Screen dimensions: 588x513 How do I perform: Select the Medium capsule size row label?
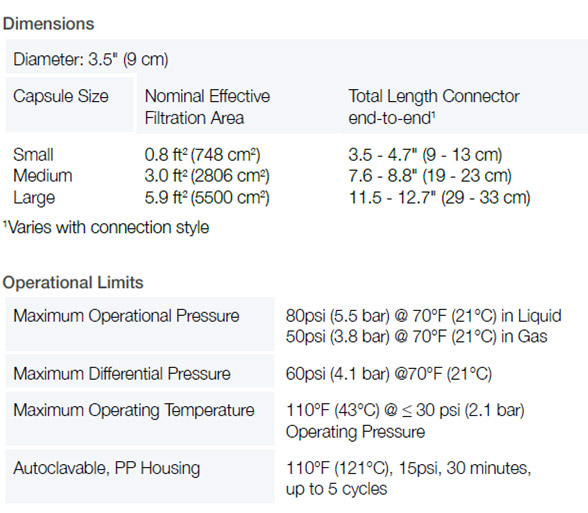pyautogui.click(x=43, y=176)
